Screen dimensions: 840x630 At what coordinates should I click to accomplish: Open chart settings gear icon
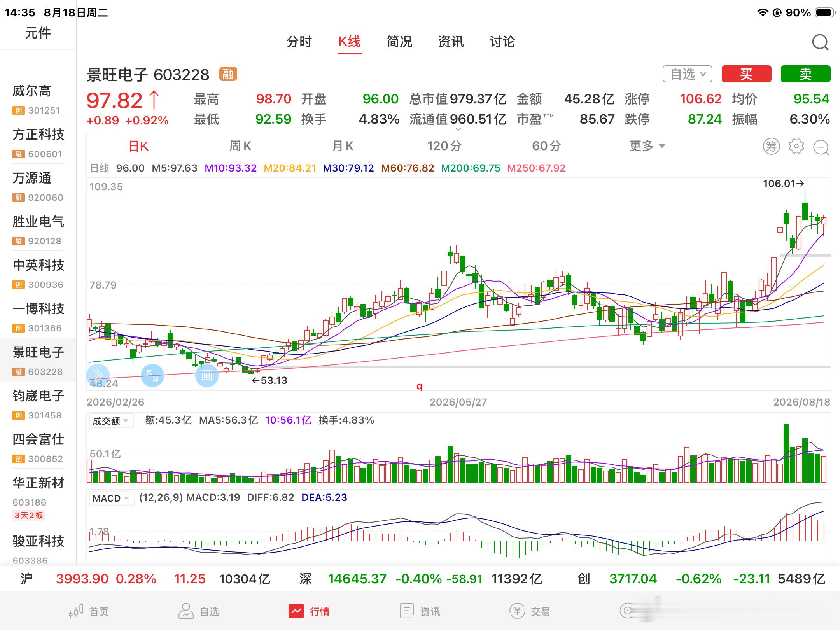[796, 146]
